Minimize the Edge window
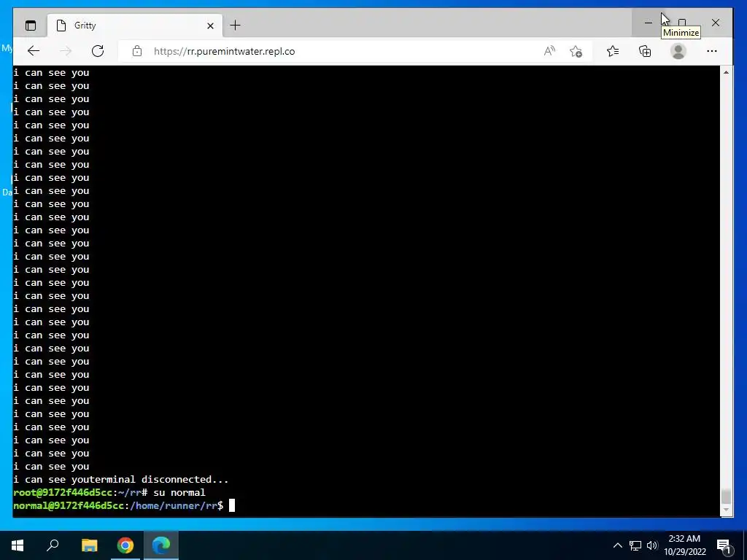This screenshot has height=560, width=747. tap(649, 23)
